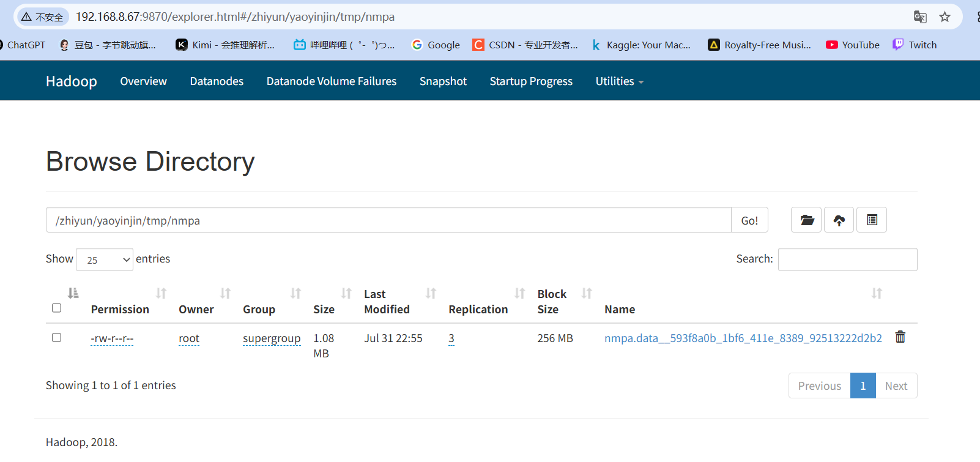Click the Next pagination button

click(896, 386)
